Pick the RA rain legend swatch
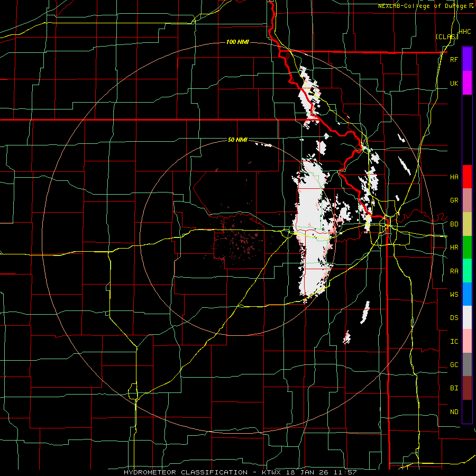This screenshot has width=476, height=476. 467,271
